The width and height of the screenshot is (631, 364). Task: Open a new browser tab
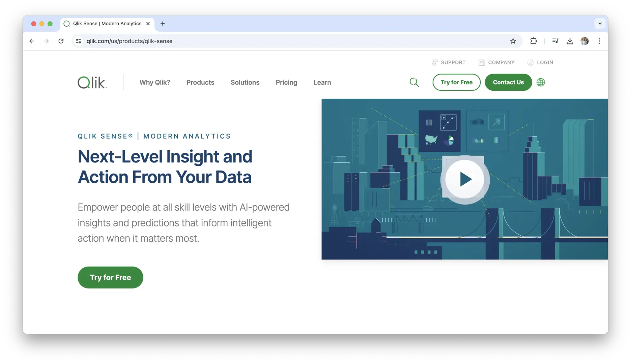pos(163,24)
